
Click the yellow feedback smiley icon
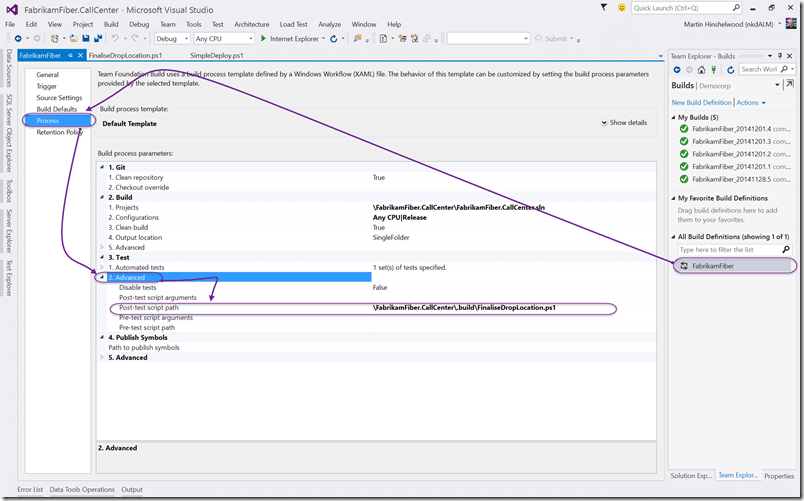pos(621,8)
